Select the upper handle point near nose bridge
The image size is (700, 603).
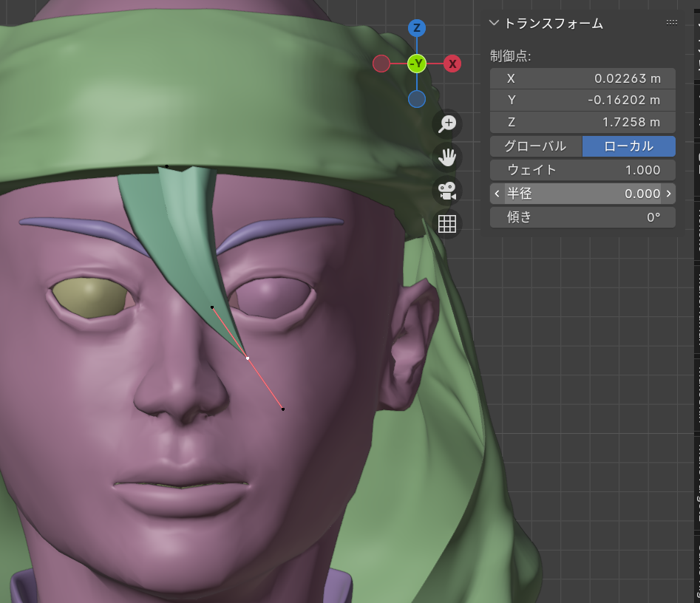coord(212,307)
